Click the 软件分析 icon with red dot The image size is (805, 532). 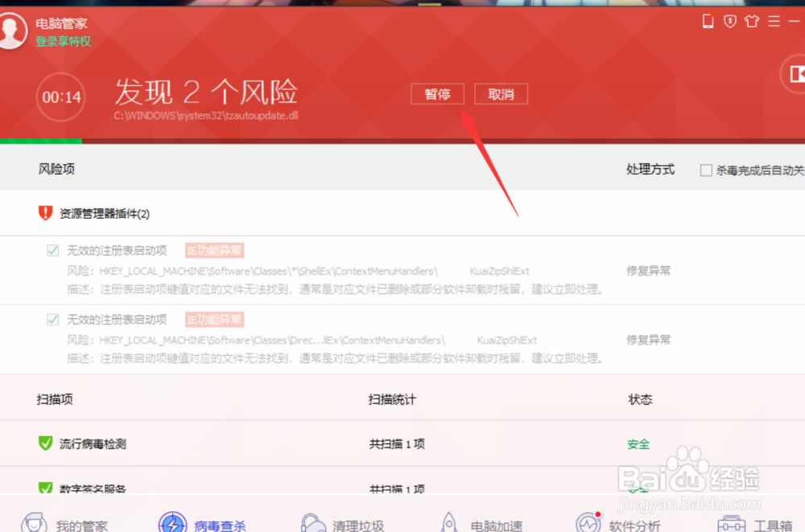(589, 523)
